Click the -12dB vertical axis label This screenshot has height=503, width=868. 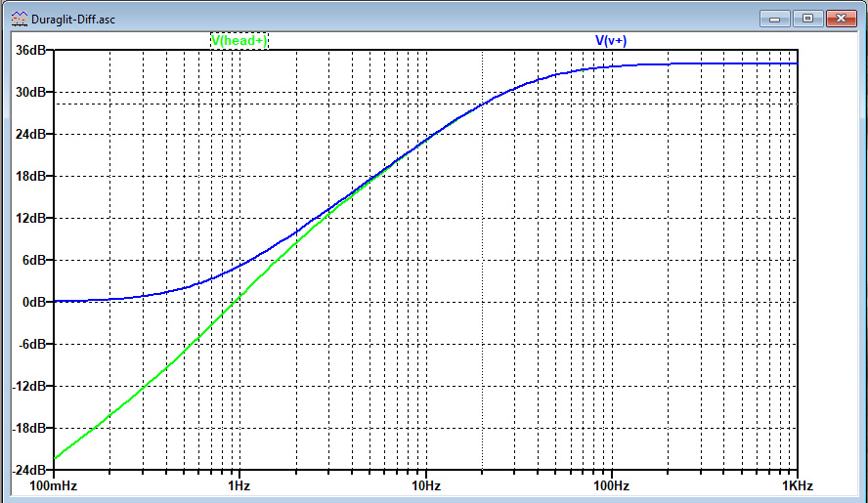[29, 386]
